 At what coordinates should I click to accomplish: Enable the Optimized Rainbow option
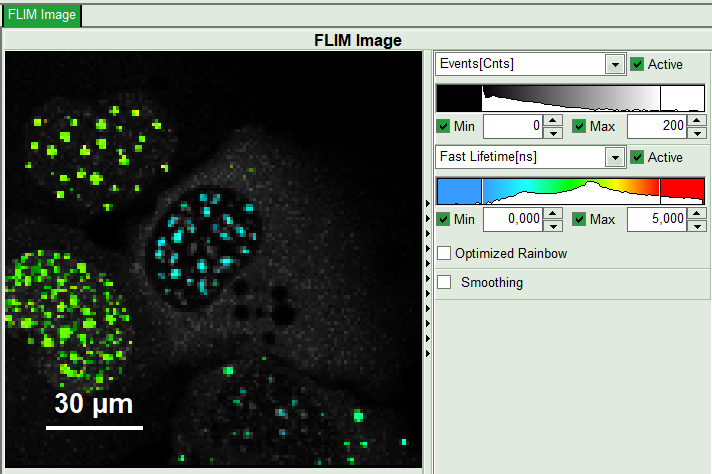pos(444,253)
